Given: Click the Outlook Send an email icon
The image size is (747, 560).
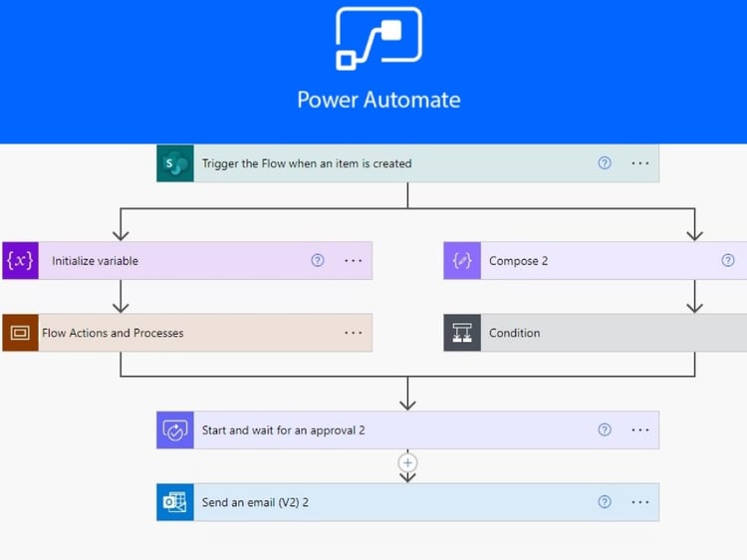Looking at the screenshot, I should pos(175,502).
